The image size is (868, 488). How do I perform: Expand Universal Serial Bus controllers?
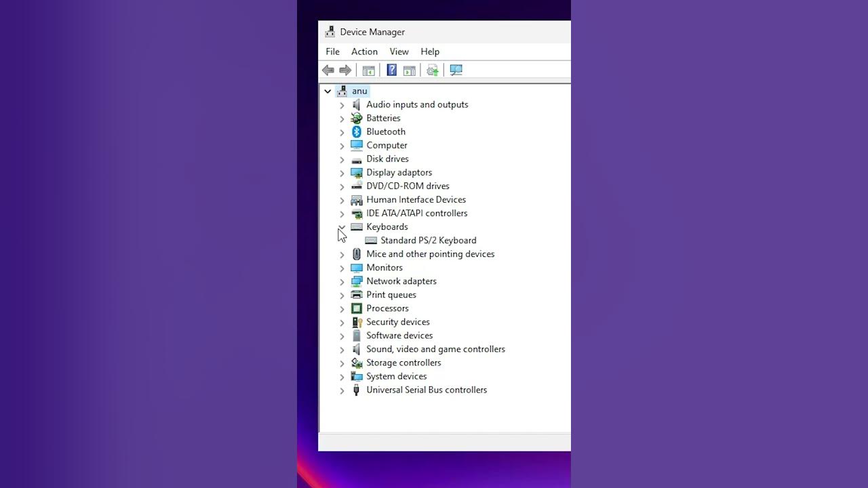[342, 390]
